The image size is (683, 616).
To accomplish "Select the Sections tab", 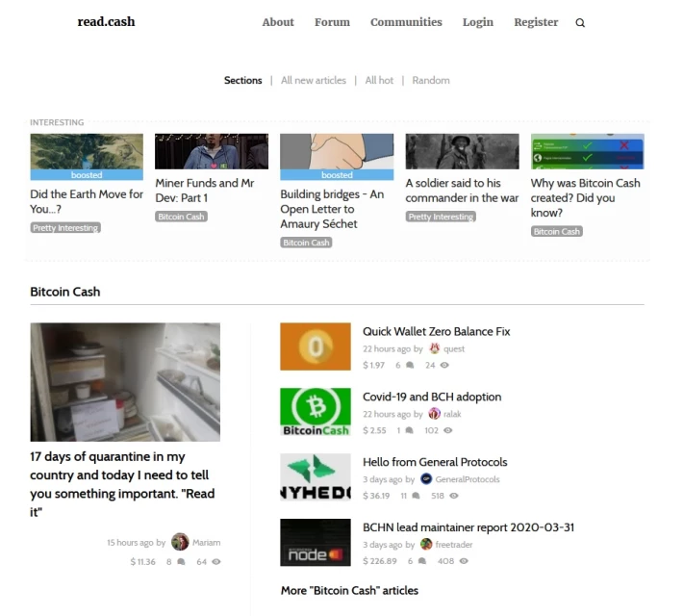I will coord(243,81).
